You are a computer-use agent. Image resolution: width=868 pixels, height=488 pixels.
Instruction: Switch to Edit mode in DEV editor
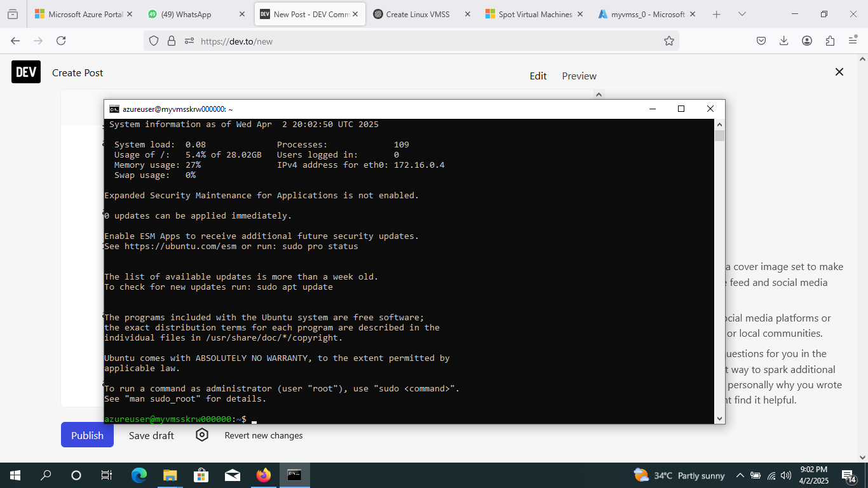538,76
